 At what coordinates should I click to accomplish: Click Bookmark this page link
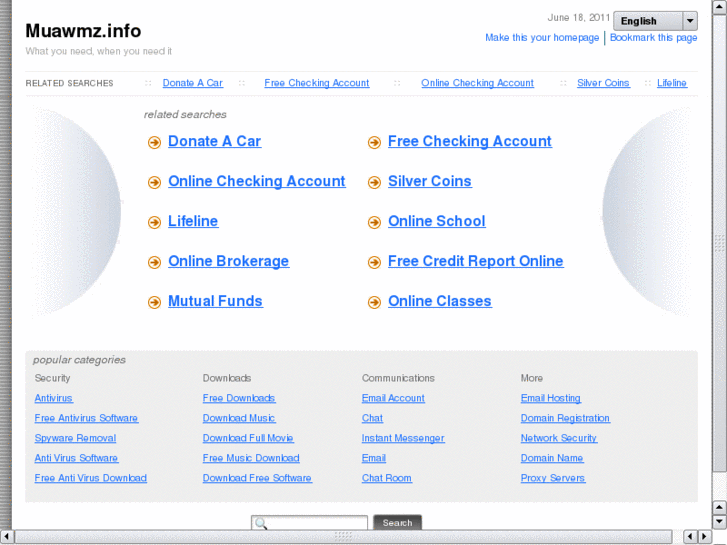point(653,38)
